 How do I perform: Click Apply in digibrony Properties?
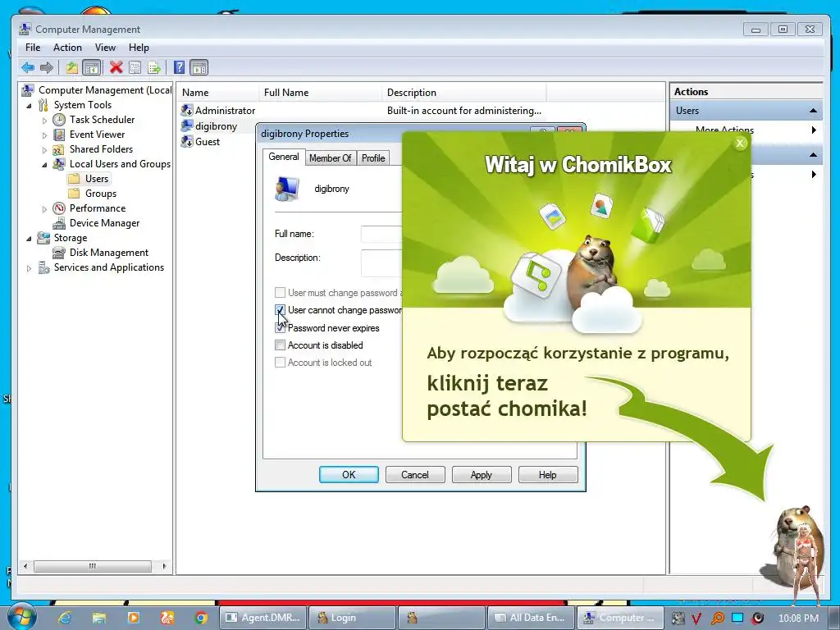[x=482, y=475]
